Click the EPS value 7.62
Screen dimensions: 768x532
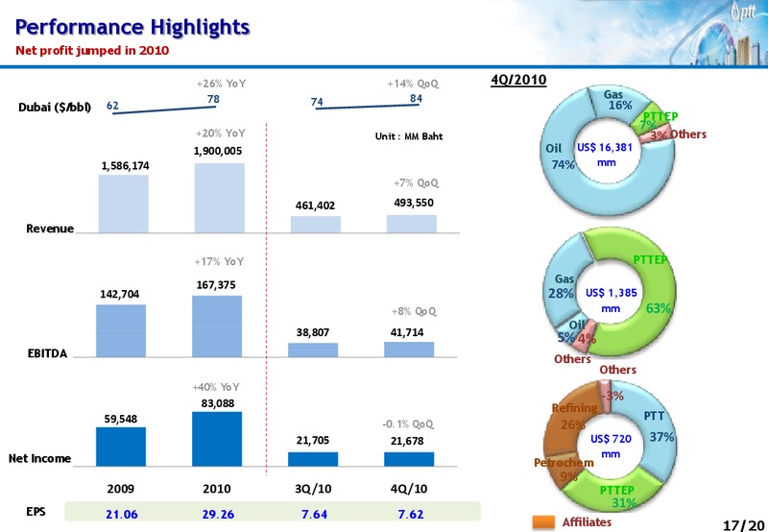pos(411,514)
